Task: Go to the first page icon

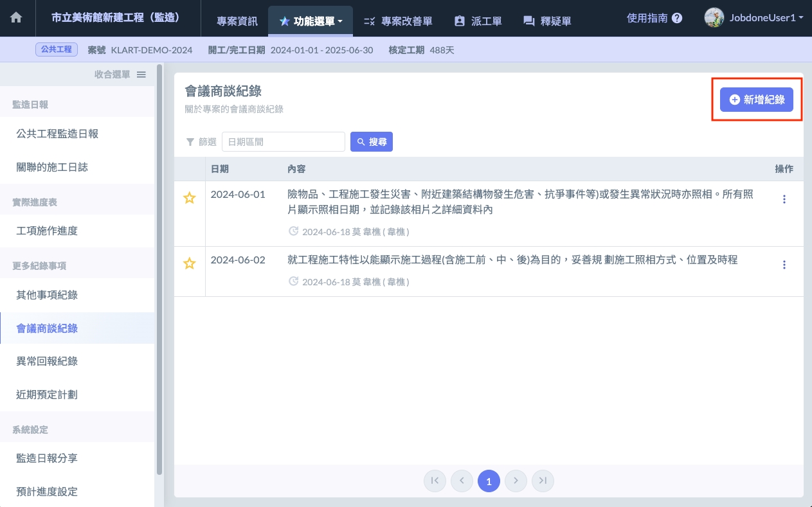Action: point(435,481)
